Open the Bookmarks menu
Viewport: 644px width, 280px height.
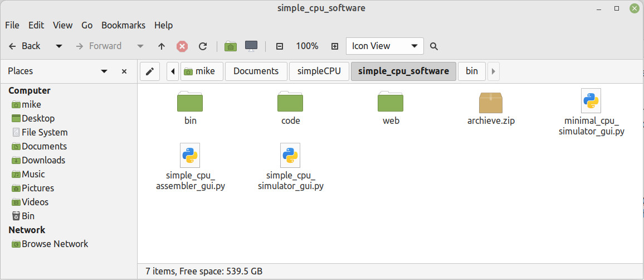(123, 25)
